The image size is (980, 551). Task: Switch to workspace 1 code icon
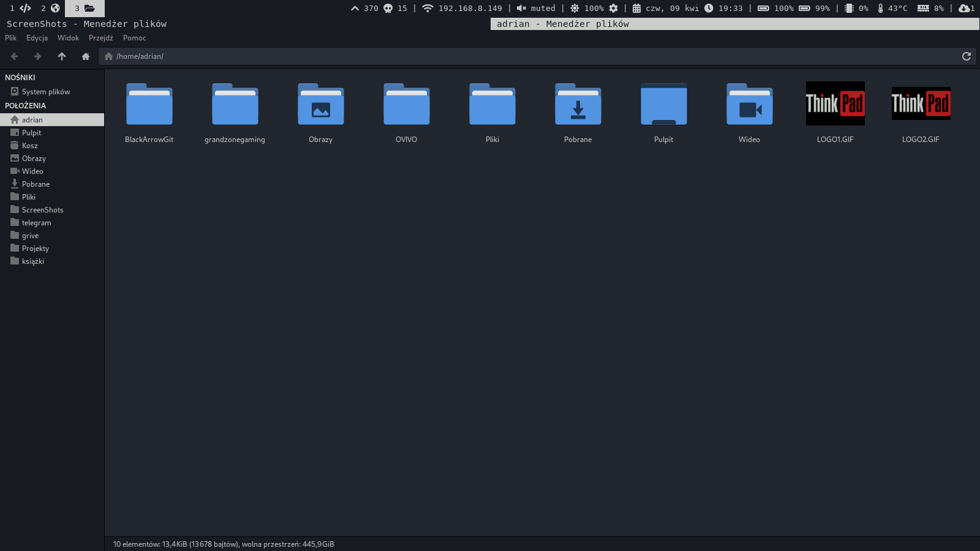pos(26,8)
